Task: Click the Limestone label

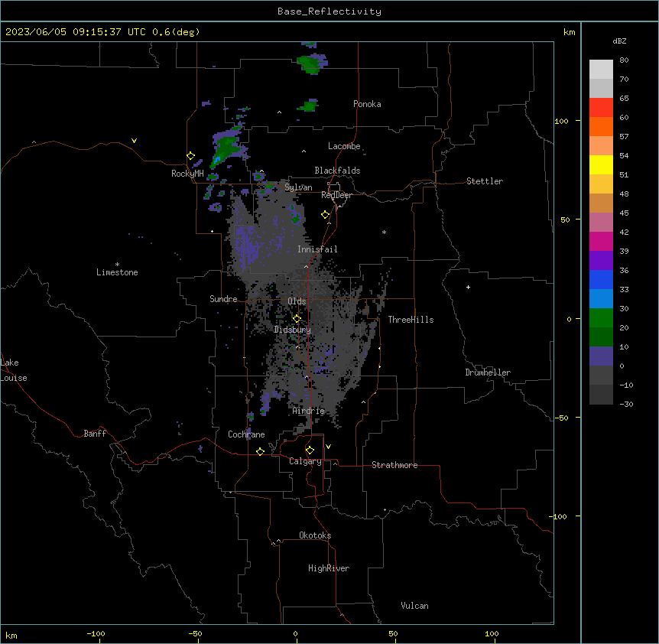Action: [x=117, y=272]
